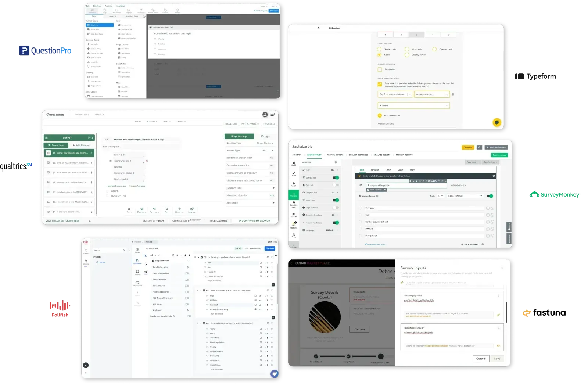Image resolution: width=588 pixels, height=384 pixels.
Task: Open the Page Logic dropdown
Action: click(473, 162)
